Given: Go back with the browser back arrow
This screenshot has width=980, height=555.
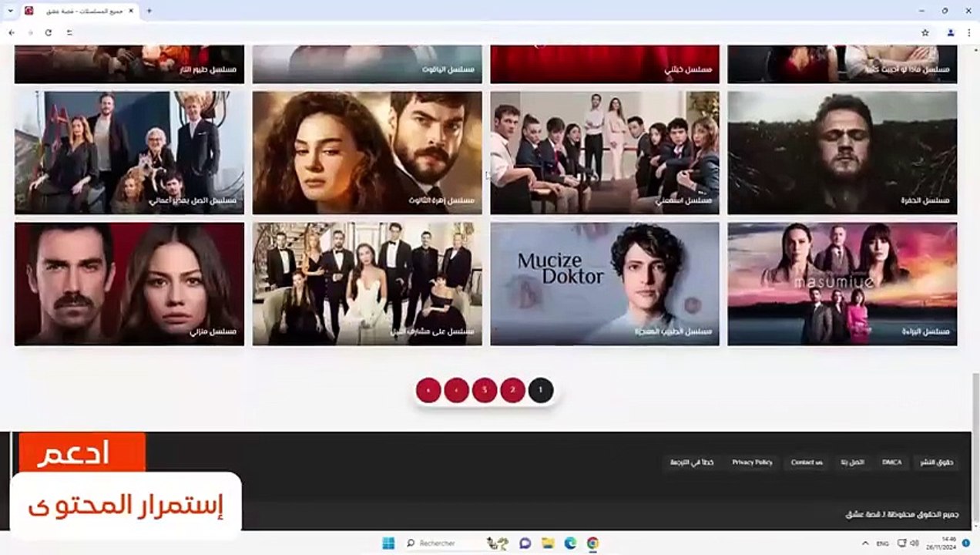Looking at the screenshot, I should (x=11, y=32).
